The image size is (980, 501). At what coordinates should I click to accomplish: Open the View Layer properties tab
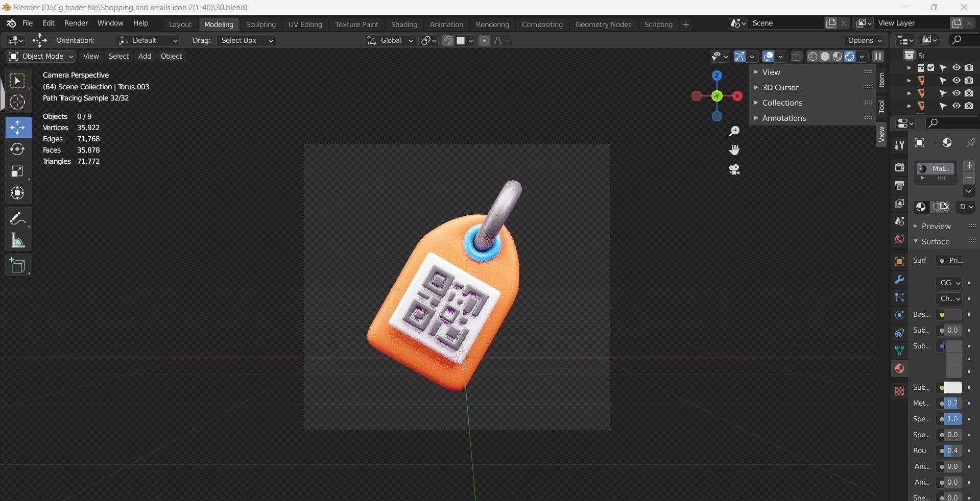(x=899, y=203)
